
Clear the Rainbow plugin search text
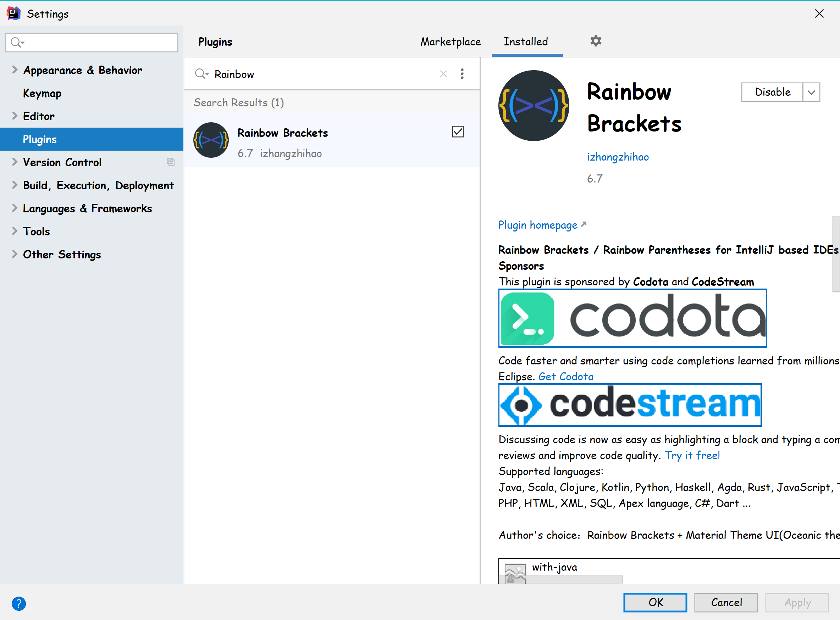point(443,74)
